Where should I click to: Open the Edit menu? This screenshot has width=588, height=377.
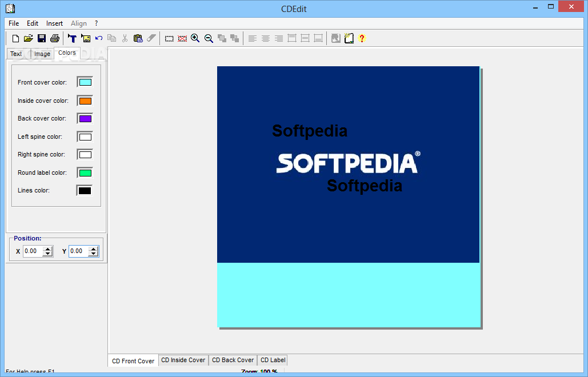pos(33,23)
